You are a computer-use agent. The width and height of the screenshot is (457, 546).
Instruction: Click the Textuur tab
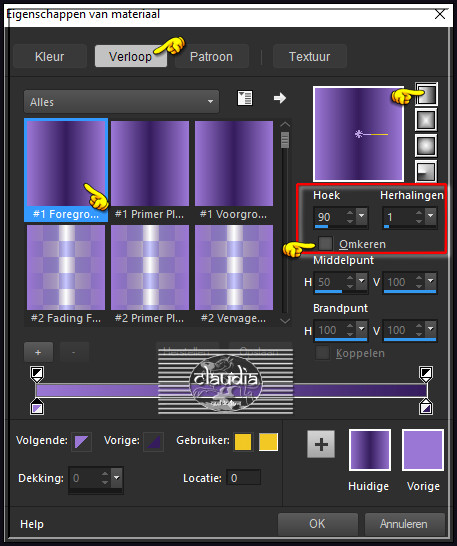(x=310, y=56)
